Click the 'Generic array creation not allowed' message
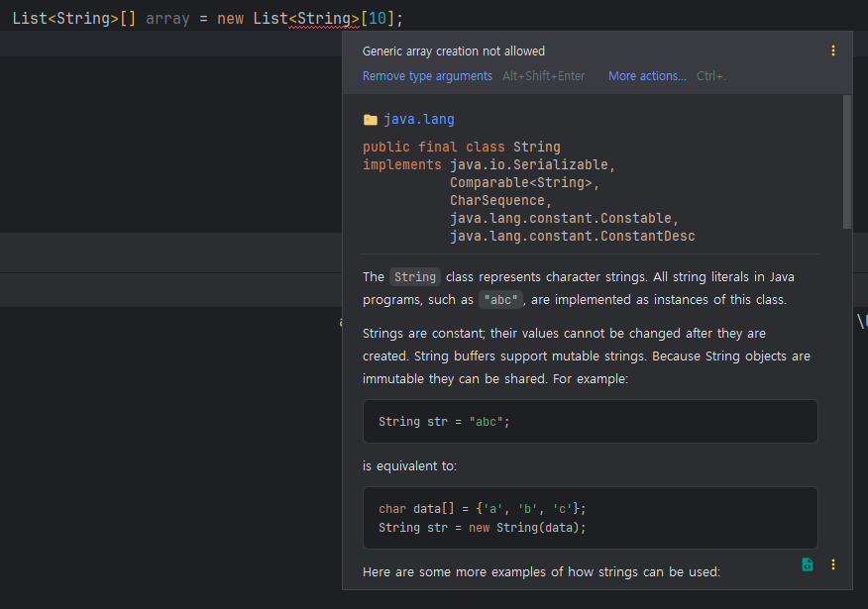This screenshot has width=868, height=609. pos(454,51)
